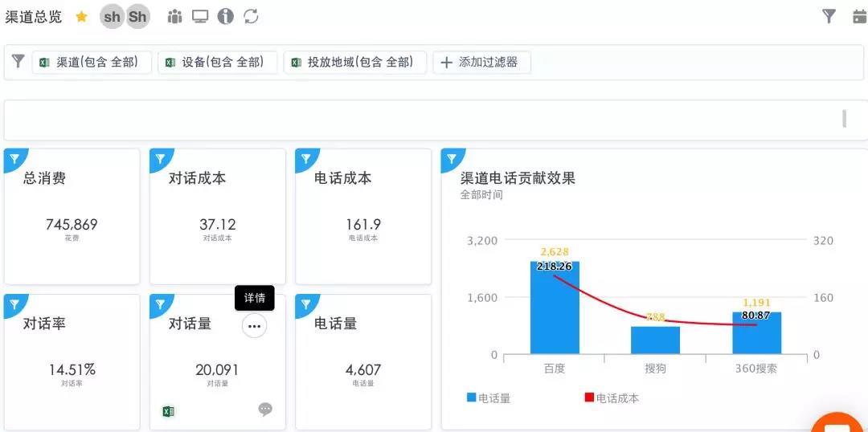Screen dimensions: 868x432
Task: Click filter badge on 对话成本 card
Action: point(160,159)
